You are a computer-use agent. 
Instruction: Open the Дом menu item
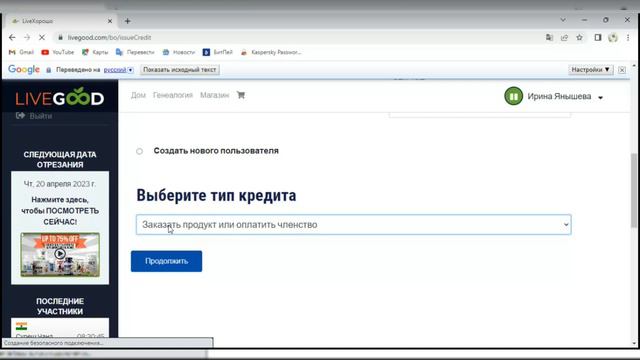pos(138,95)
